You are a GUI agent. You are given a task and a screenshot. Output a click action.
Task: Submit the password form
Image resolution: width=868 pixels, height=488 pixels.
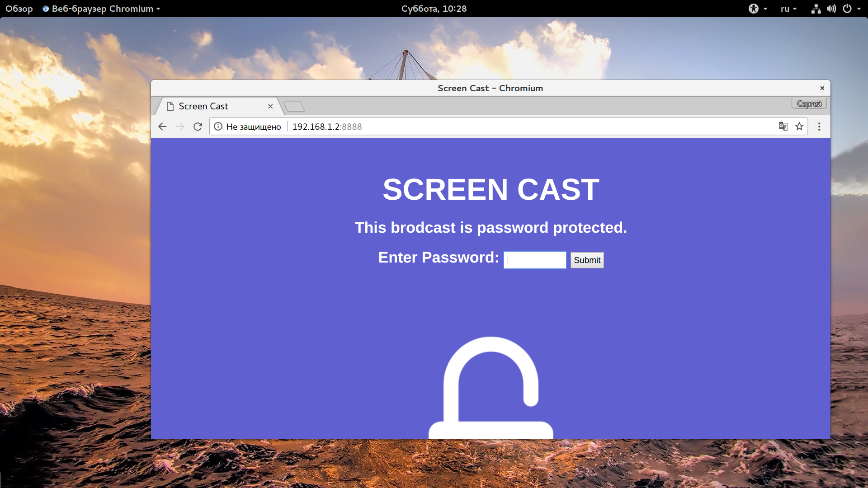click(x=587, y=260)
